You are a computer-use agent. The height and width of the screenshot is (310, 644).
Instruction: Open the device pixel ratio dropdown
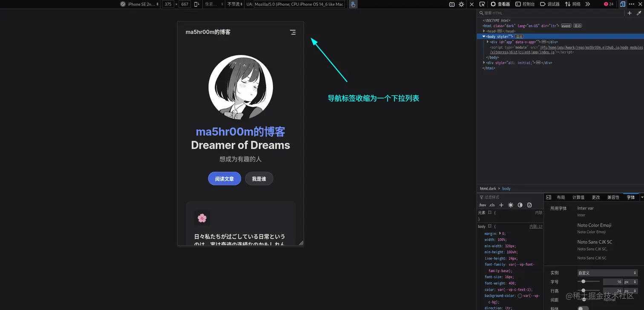point(214,4)
